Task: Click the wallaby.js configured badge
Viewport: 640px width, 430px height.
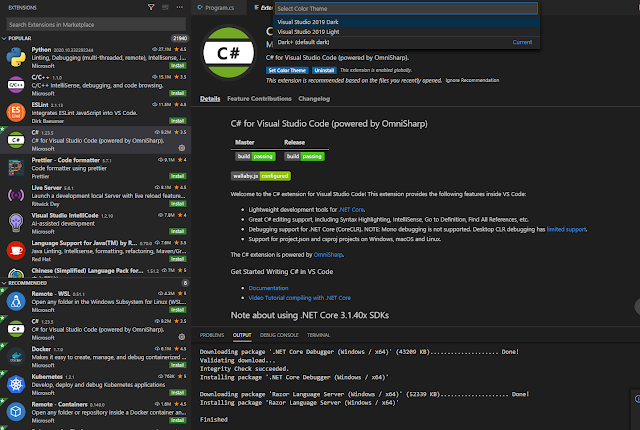Action: pyautogui.click(x=261, y=176)
